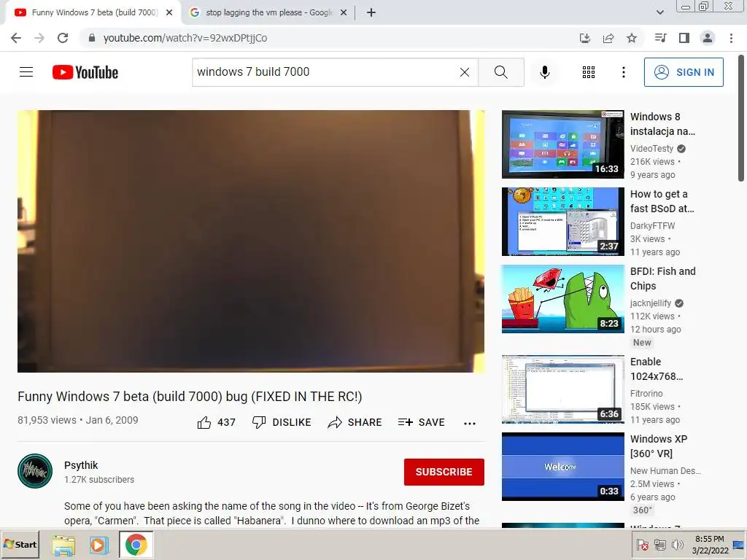This screenshot has height=560, width=747.
Task: Open Action Center flag in tray
Action: pos(643,545)
